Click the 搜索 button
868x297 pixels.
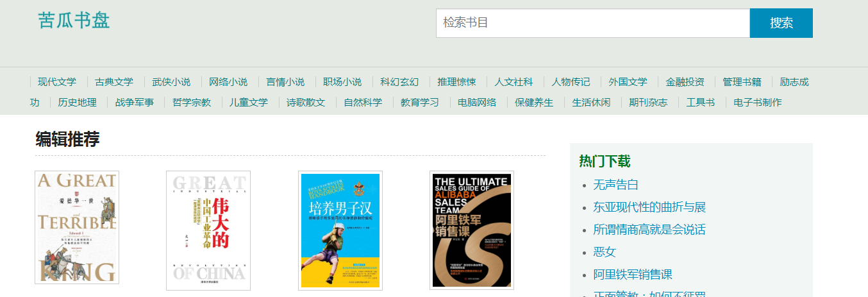[781, 23]
